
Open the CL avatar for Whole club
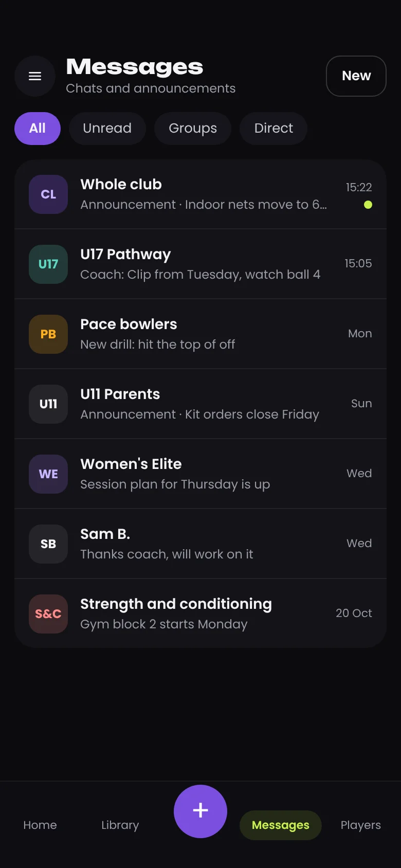click(48, 194)
